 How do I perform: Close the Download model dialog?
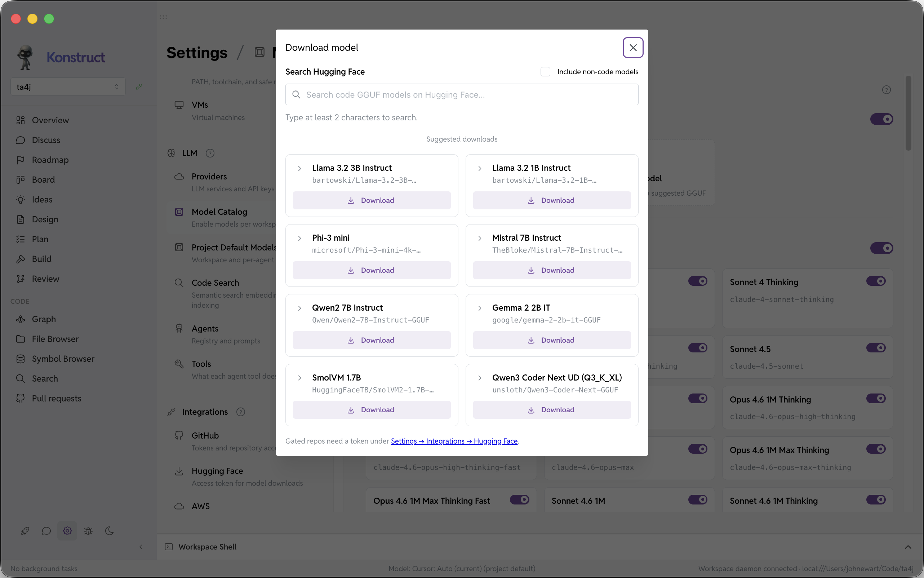click(x=633, y=48)
